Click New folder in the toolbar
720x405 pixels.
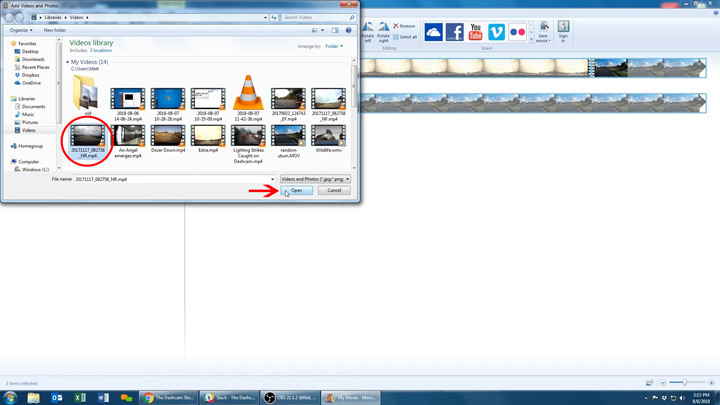[x=55, y=30]
